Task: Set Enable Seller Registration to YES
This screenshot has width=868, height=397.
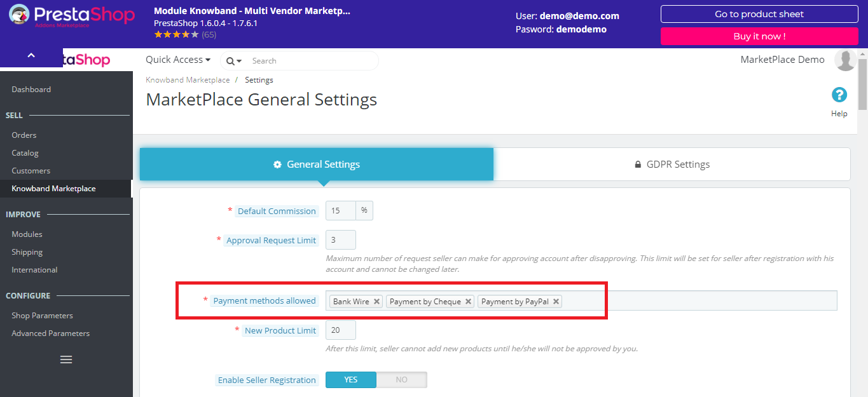Action: (351, 380)
